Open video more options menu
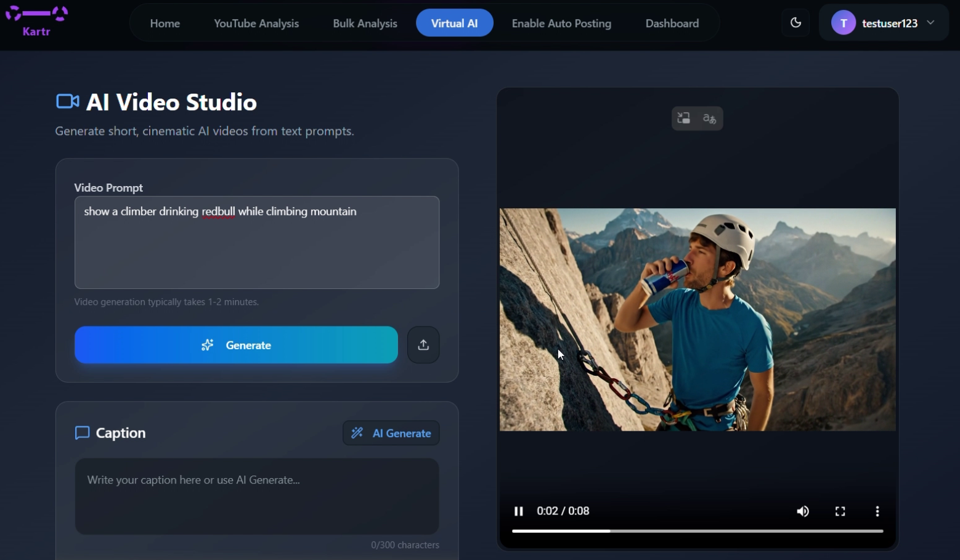The image size is (960, 560). click(x=877, y=511)
